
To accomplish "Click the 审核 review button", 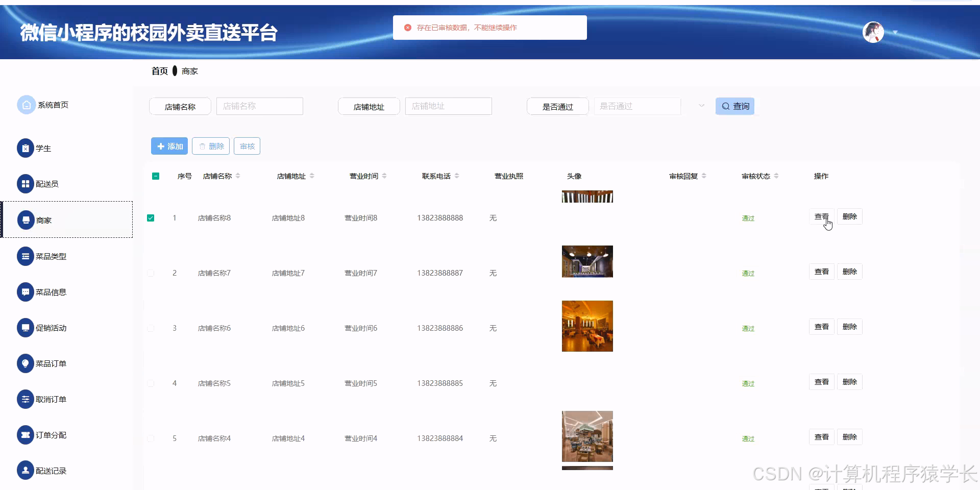I will 247,146.
